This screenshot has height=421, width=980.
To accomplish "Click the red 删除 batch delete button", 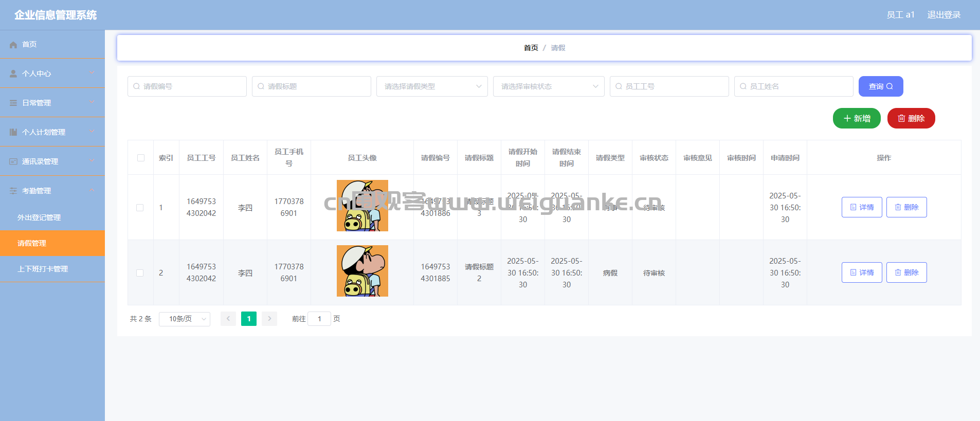I will (911, 118).
